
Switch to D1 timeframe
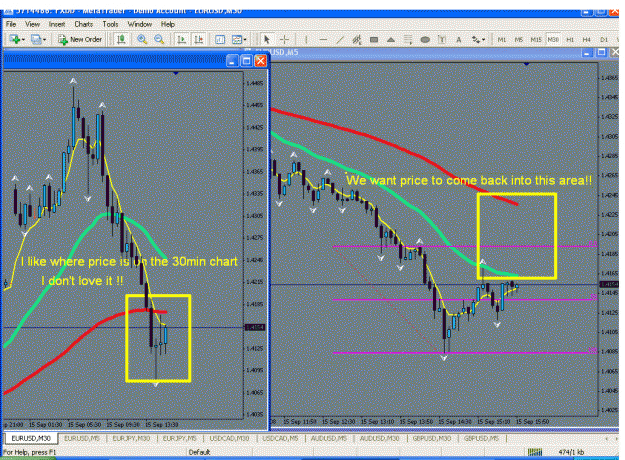click(604, 39)
